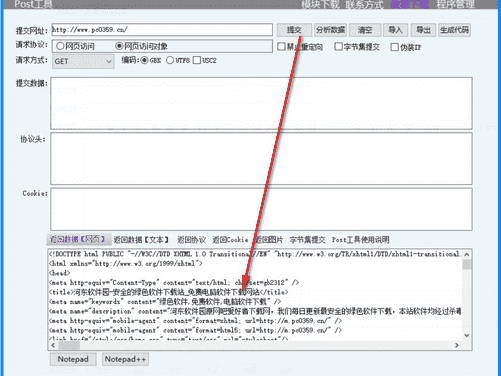
Task: Click the result pane's down scroll arrow
Action: [x=467, y=335]
